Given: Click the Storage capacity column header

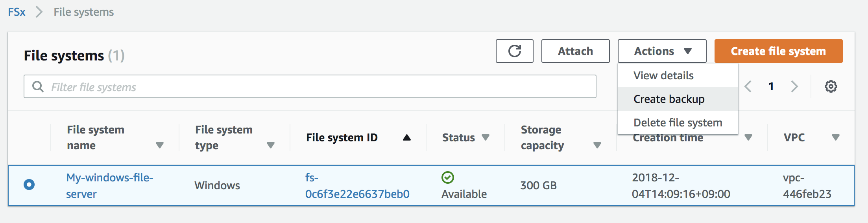Looking at the screenshot, I should [x=542, y=137].
